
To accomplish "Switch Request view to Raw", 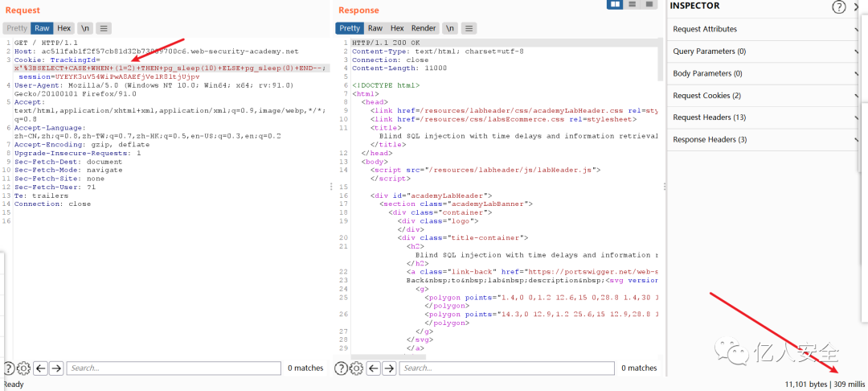I will click(x=42, y=27).
